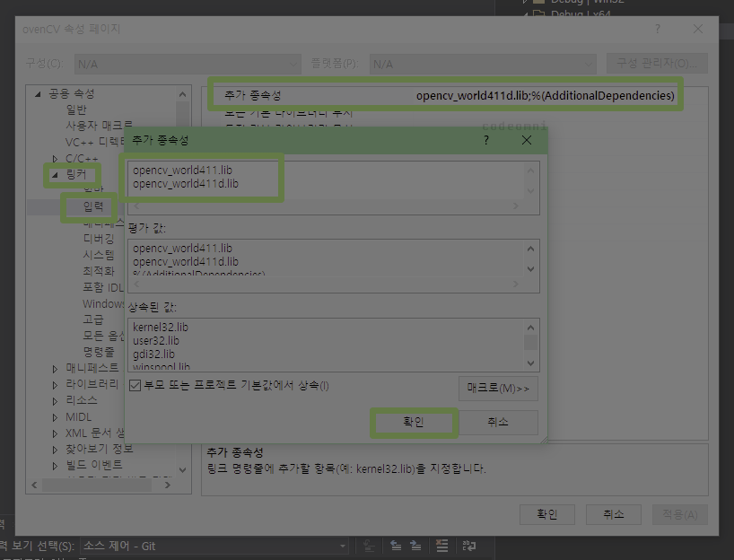The width and height of the screenshot is (734, 560).
Task: Click the help question mark in 추가 종속성 dialog
Action: (486, 140)
